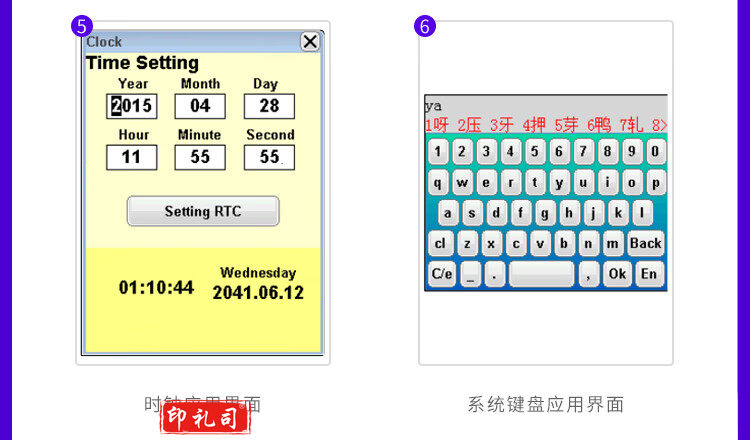Select candidate character 呀
Image resolution: width=750 pixels, height=440 pixels.
(x=437, y=125)
